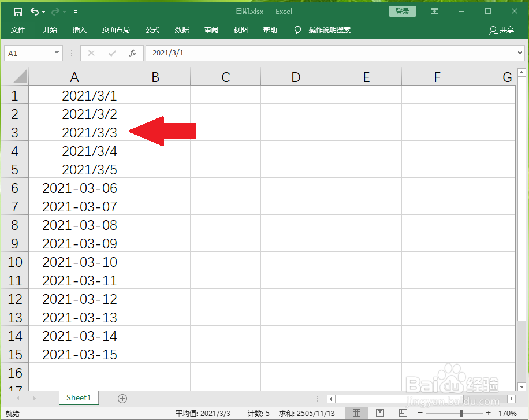Open the 公式 ribbon tab
This screenshot has height=420, width=529.
(x=152, y=30)
